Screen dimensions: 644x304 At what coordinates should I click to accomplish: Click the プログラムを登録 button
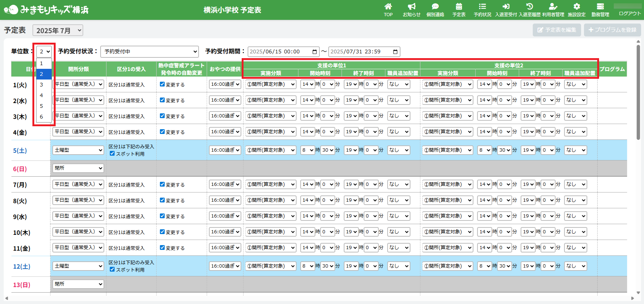coord(612,30)
